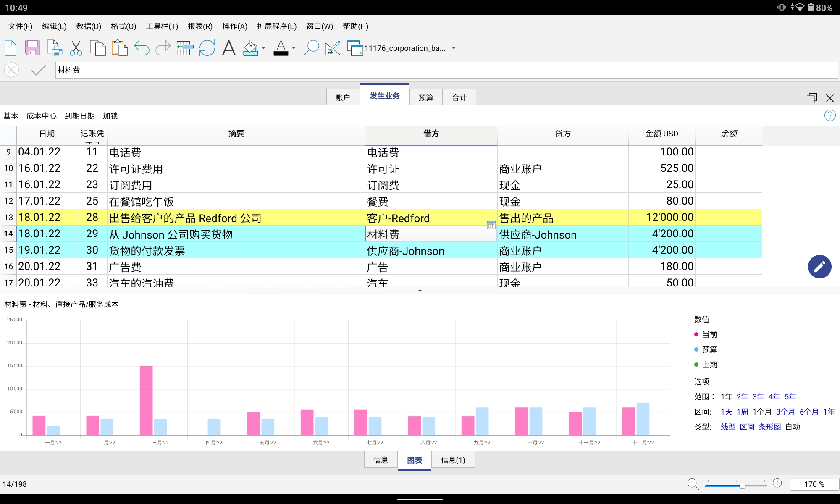The image size is (840, 504).
Task: Zoom in with the plus magnifier
Action: pos(778,484)
